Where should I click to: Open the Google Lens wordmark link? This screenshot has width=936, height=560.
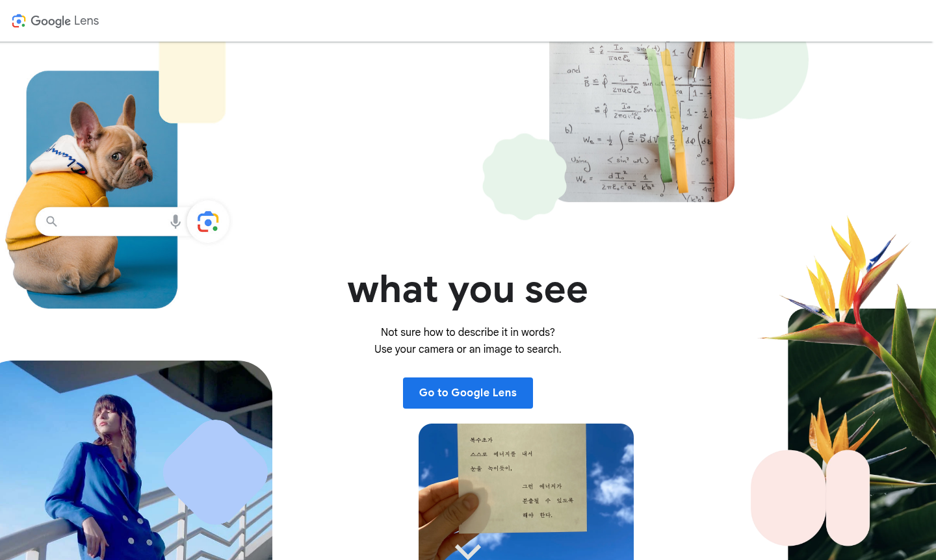coord(65,21)
